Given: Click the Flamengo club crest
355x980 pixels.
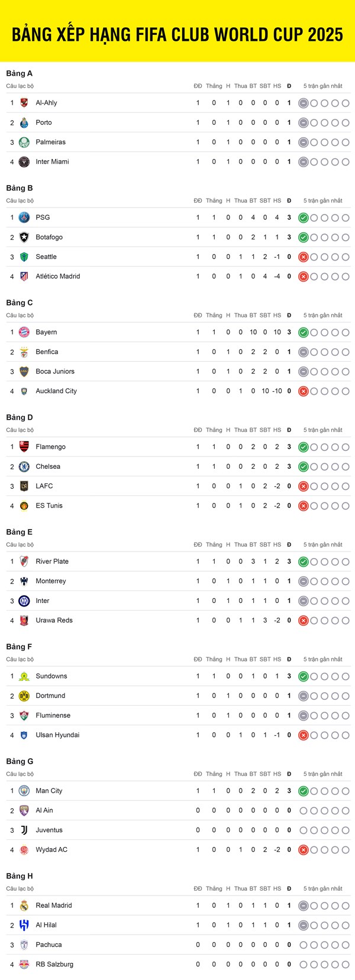Looking at the screenshot, I should [x=24, y=447].
